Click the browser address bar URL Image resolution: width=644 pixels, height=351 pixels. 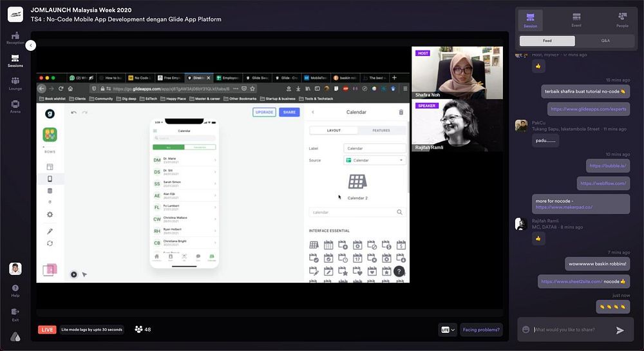[x=171, y=89]
